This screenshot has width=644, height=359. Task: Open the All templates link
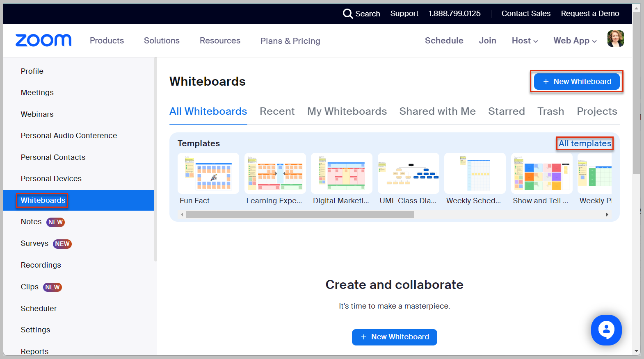point(585,143)
